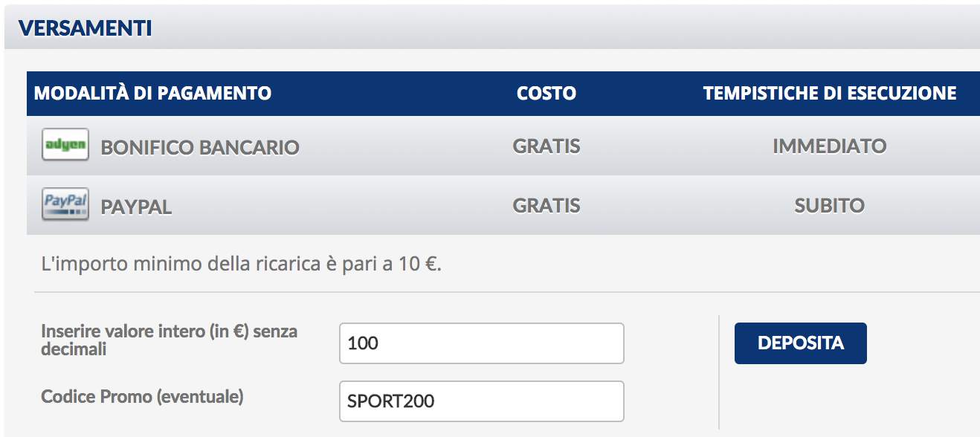Click the 'Inserire valore intero' field label
This screenshot has height=437, width=980.
click(169, 340)
